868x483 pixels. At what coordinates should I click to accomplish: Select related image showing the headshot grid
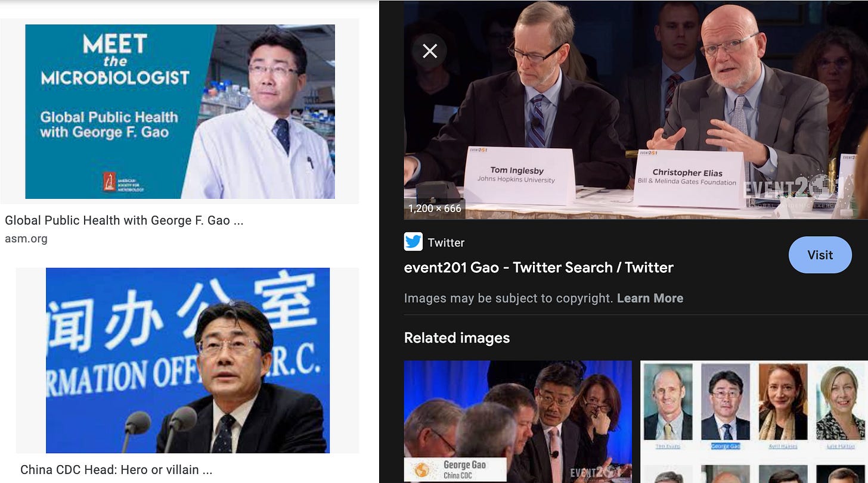pos(754,422)
